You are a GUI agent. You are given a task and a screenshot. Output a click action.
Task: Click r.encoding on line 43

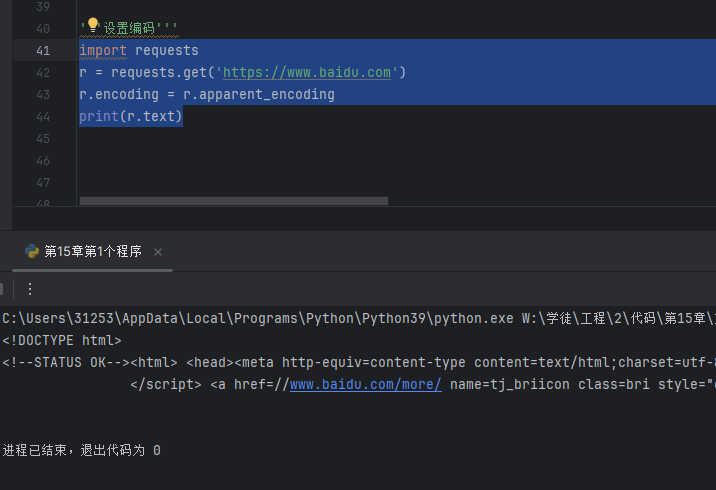click(119, 95)
